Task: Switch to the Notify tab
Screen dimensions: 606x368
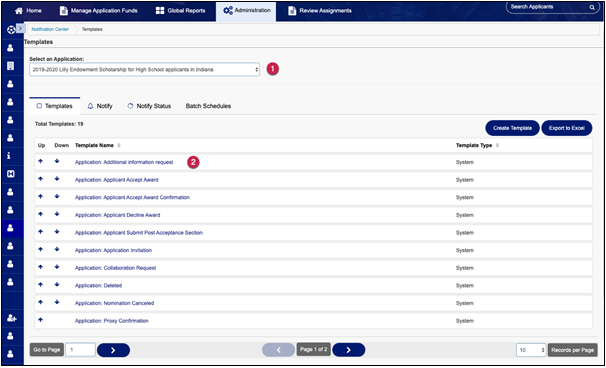Action: (x=100, y=106)
